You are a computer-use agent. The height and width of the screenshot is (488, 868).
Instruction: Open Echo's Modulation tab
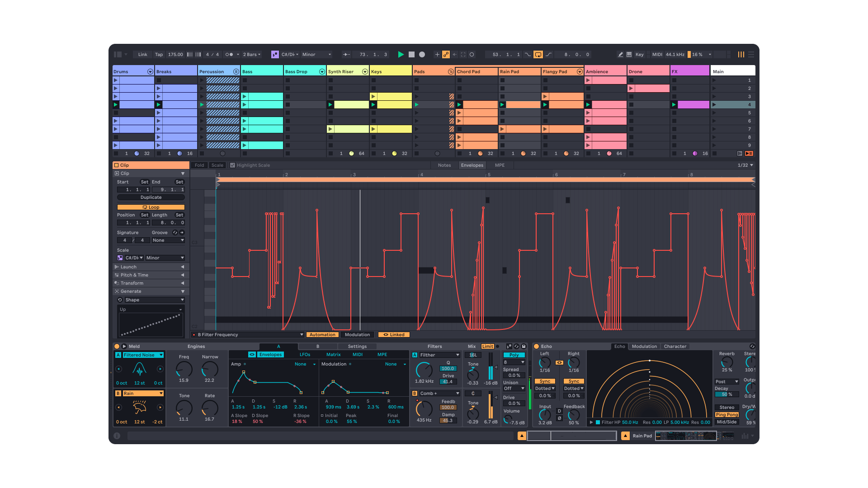pos(645,346)
